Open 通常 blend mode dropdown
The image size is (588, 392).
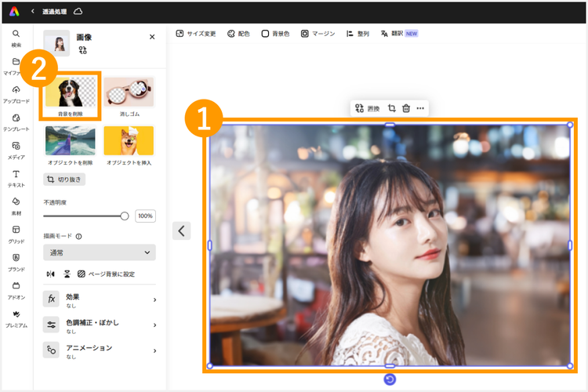pos(100,252)
